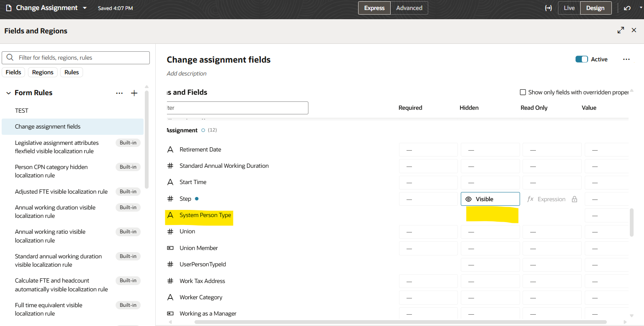Screen dimensions: 644x326
Task: Click the fx Expression button for Step
Action: pyautogui.click(x=546, y=199)
